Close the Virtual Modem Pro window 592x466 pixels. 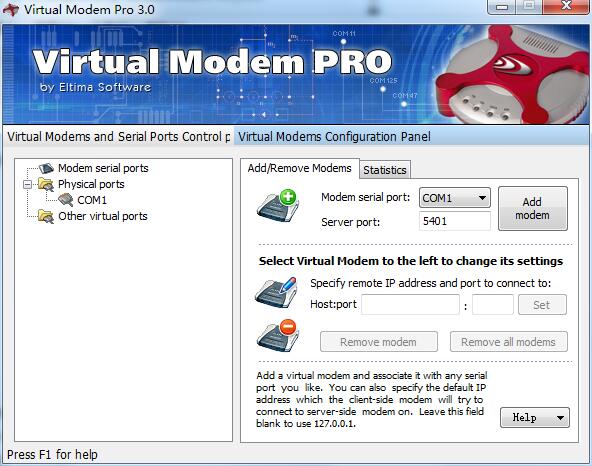point(566,6)
